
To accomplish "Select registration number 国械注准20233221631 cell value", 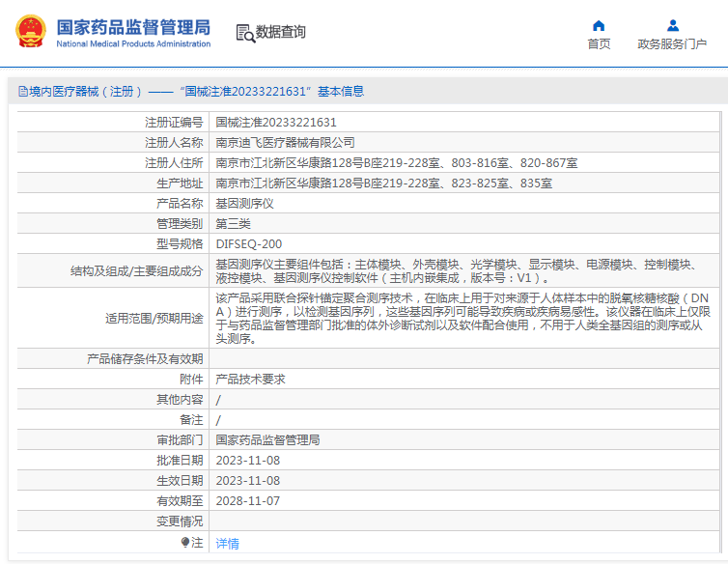I will [276, 123].
